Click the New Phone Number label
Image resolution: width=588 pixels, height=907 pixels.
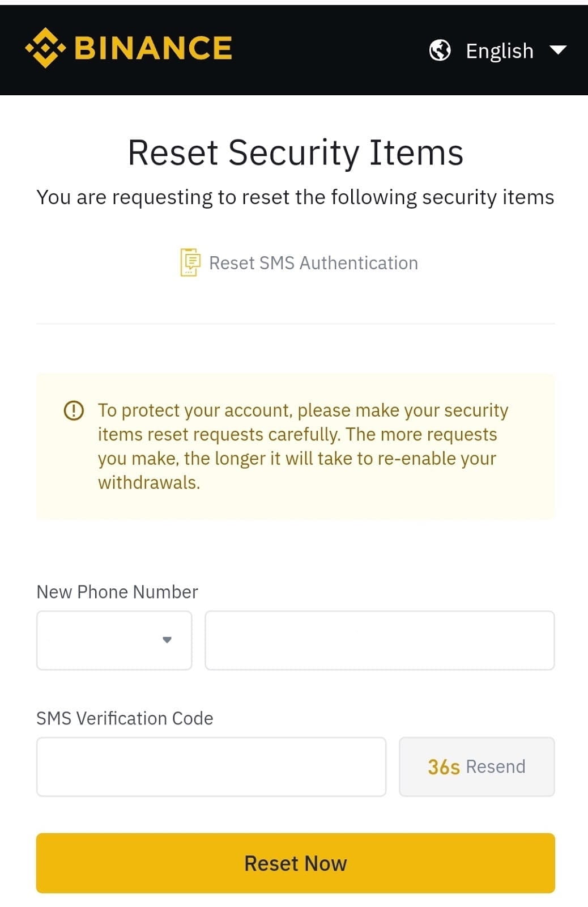[117, 592]
